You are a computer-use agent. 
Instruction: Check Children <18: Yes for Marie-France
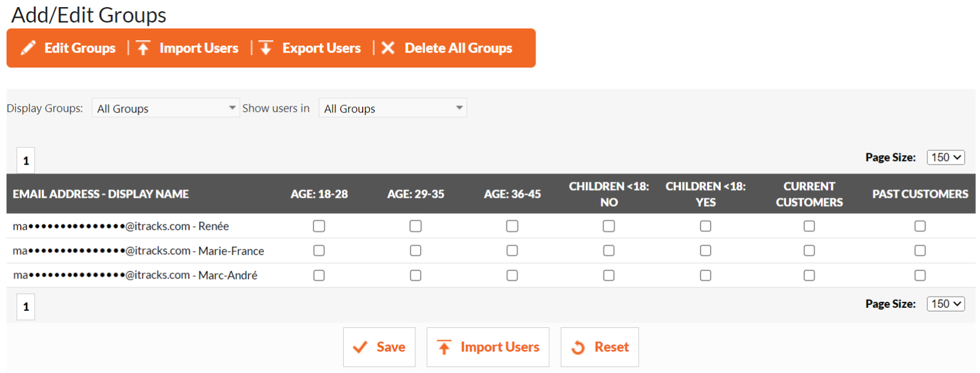705,251
